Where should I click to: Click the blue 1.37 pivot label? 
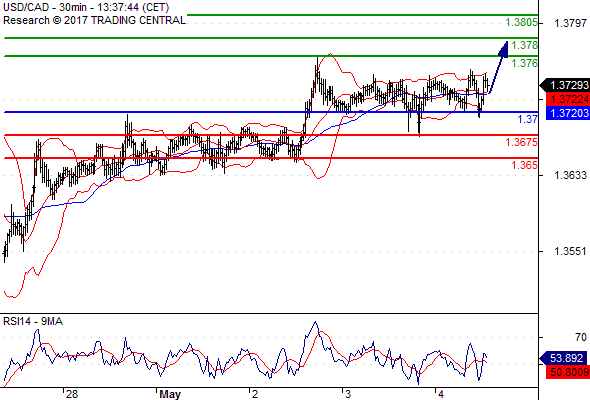coord(528,119)
